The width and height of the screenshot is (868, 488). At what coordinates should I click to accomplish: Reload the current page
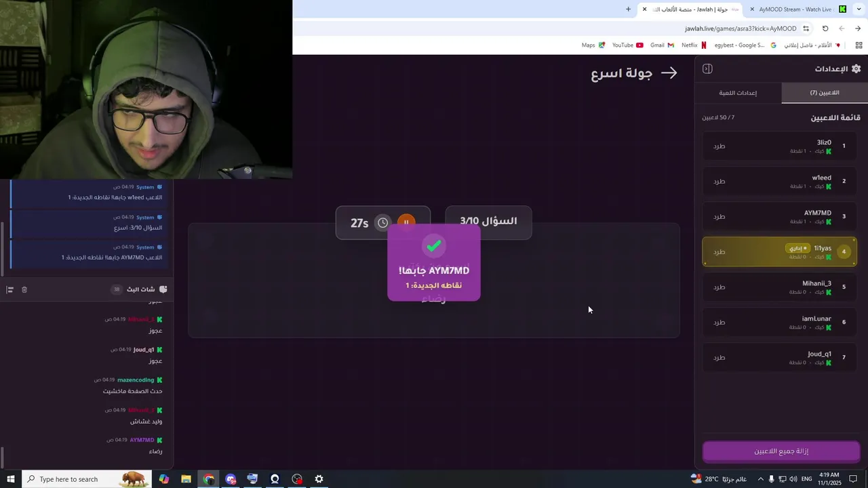(x=825, y=28)
